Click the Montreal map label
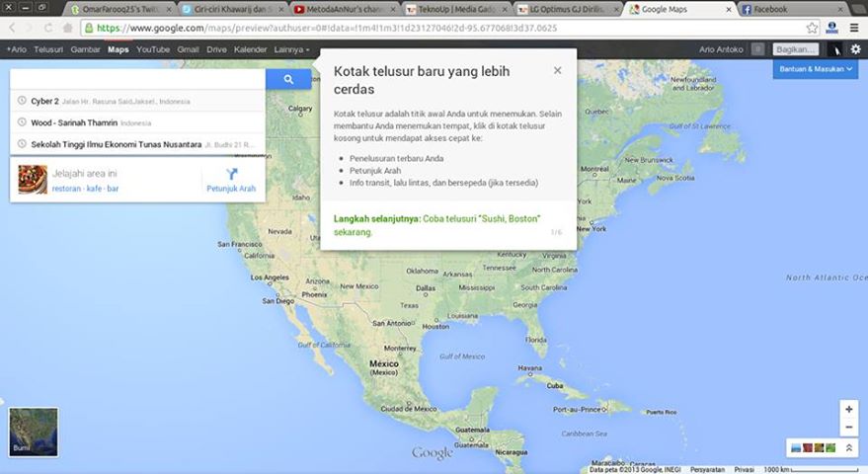 coord(594,169)
